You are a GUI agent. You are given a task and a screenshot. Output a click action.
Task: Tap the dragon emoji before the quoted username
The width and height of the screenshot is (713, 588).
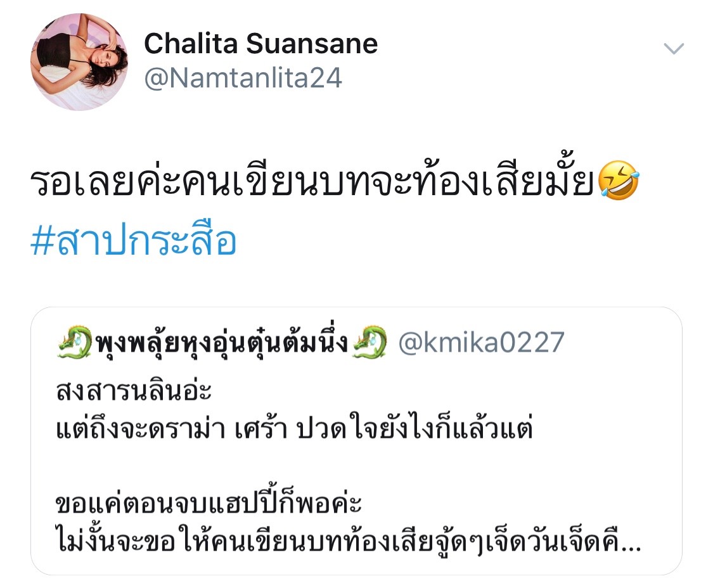pos(75,342)
